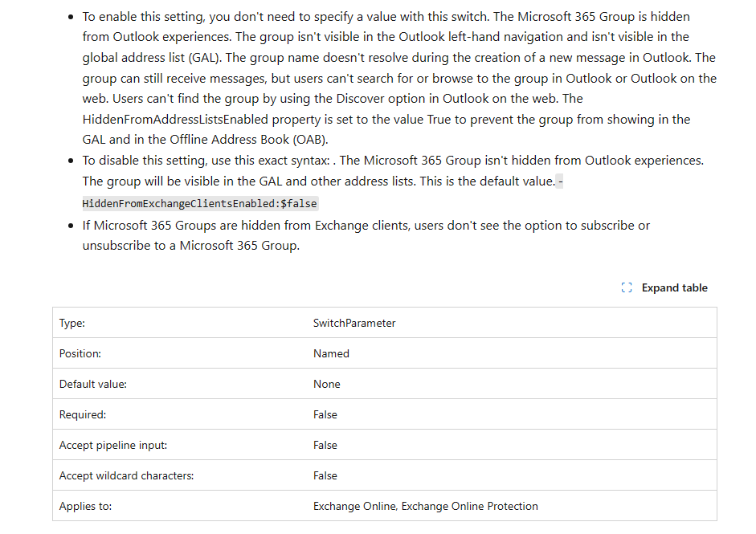Click the expand table brackets icon
The width and height of the screenshot is (756, 534).
point(627,287)
